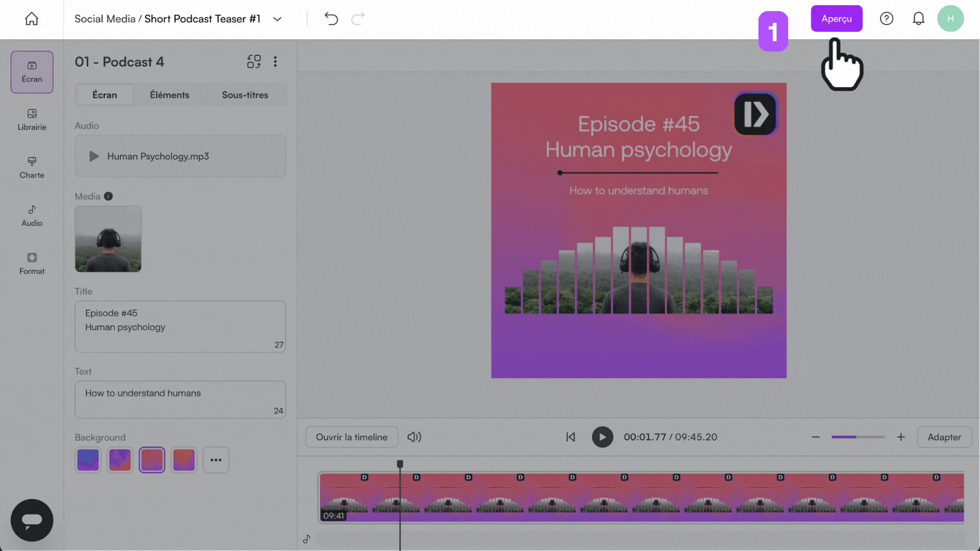Undo the last action
This screenshot has height=551, width=980.
click(331, 18)
